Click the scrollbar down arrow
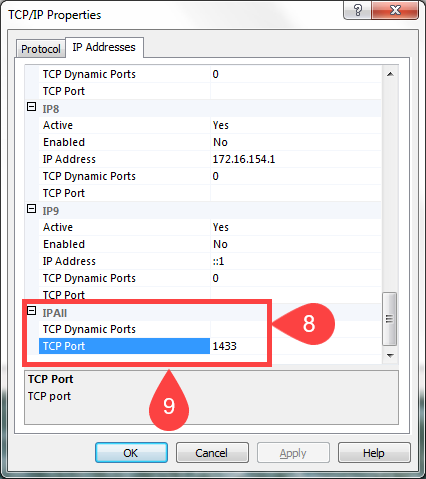The width and height of the screenshot is (426, 479). coord(390,356)
